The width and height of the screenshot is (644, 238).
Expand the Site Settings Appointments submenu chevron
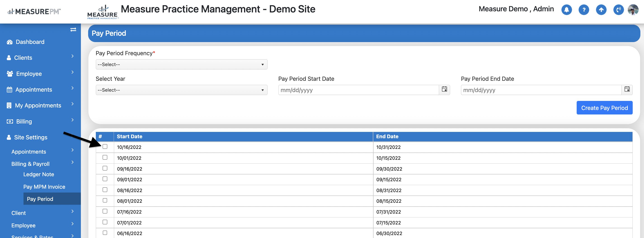73,150
